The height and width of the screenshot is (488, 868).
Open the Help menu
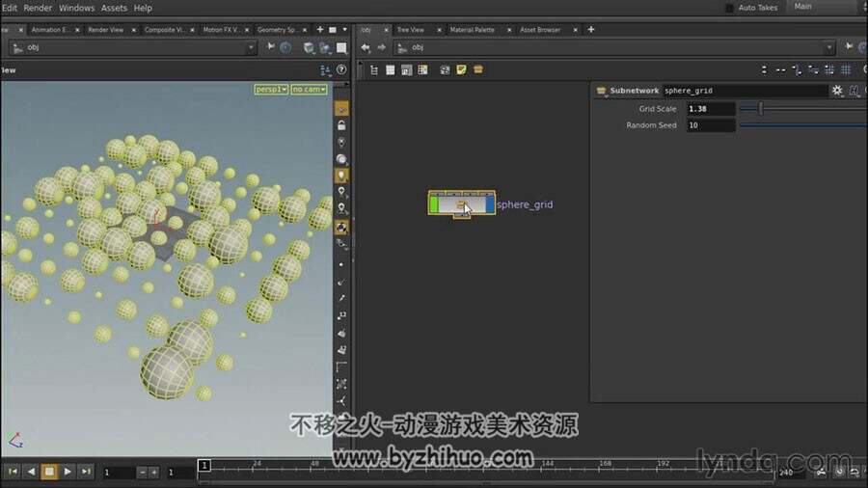pyautogui.click(x=143, y=8)
